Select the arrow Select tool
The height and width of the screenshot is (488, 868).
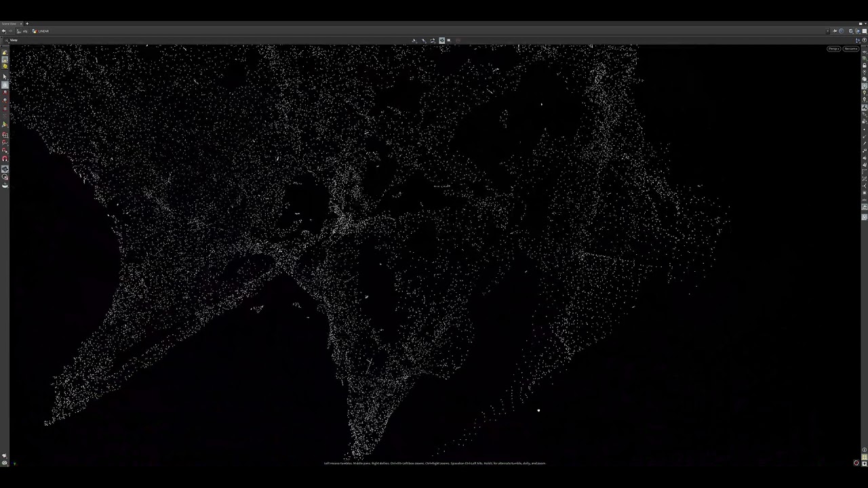click(5, 77)
